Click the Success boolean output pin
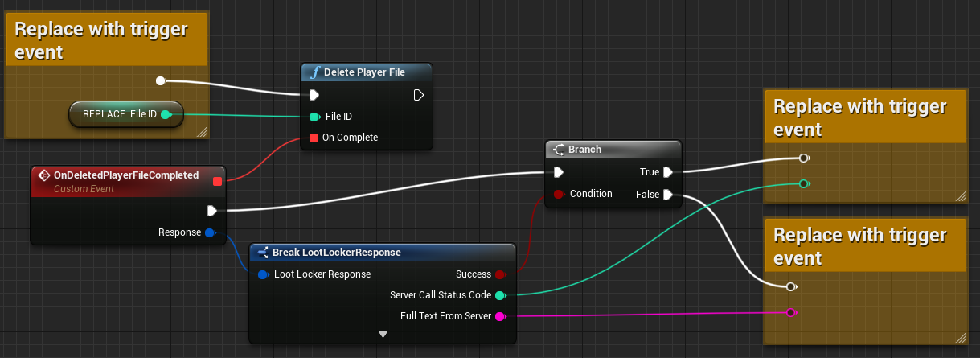Viewport: 980px width, 358px height. click(500, 274)
